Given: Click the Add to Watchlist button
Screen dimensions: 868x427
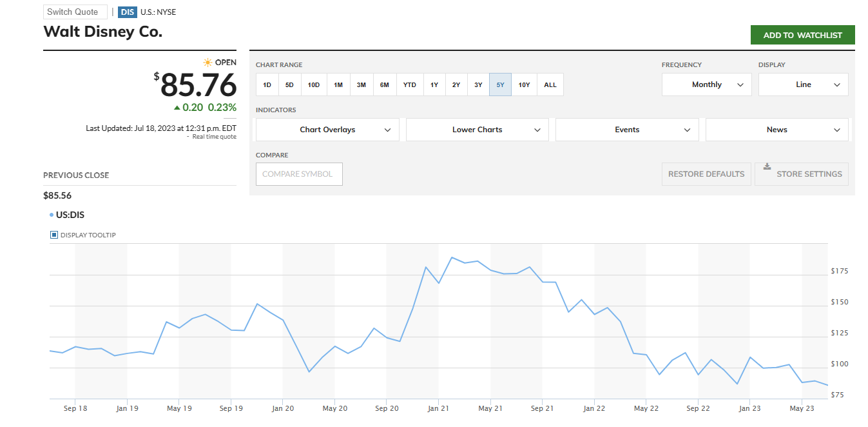Looking at the screenshot, I should click(802, 35).
